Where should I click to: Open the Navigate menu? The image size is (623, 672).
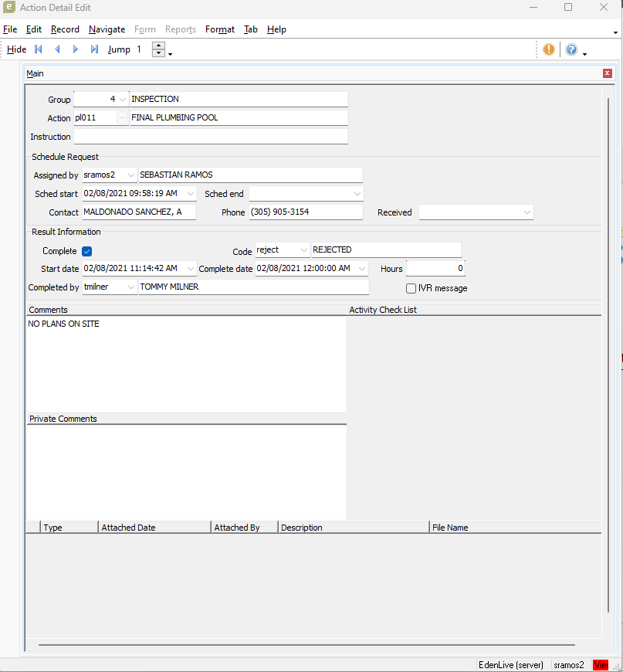107,29
